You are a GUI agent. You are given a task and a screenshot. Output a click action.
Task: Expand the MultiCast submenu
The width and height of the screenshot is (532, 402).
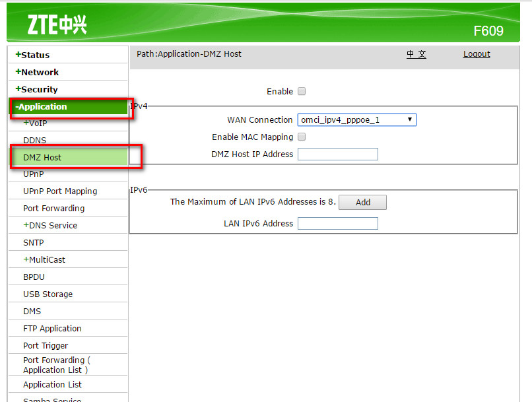[44, 259]
